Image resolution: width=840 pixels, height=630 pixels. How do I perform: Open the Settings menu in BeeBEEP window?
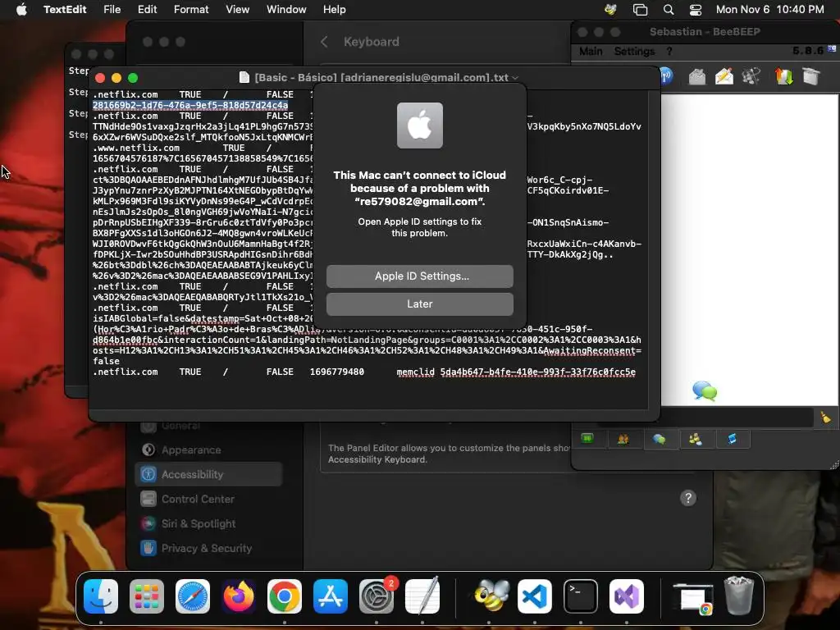click(634, 51)
